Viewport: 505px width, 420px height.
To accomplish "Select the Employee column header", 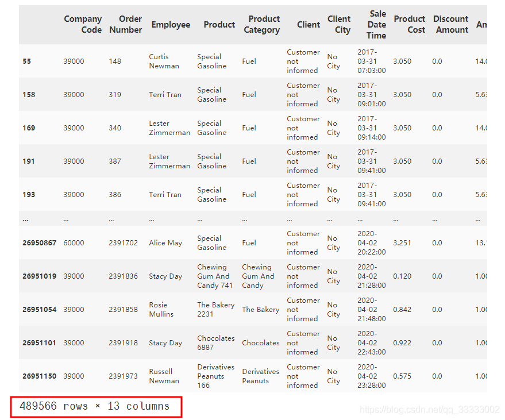I will point(171,25).
